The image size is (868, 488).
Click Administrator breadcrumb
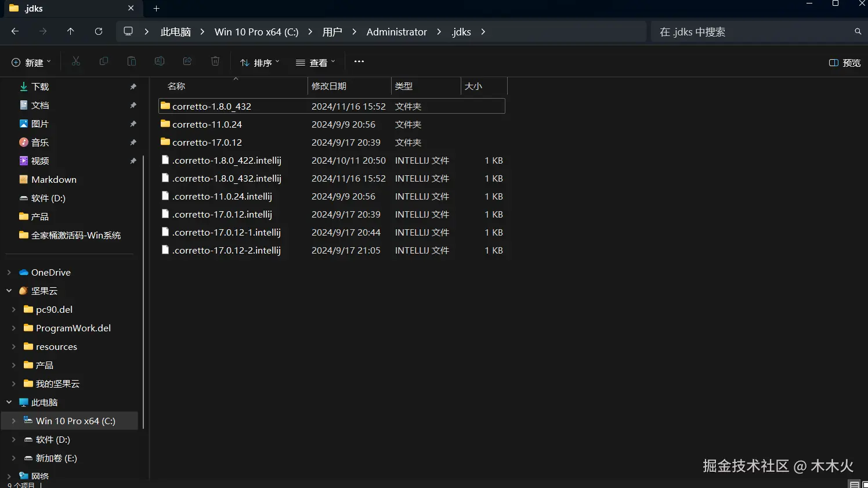coord(397,32)
